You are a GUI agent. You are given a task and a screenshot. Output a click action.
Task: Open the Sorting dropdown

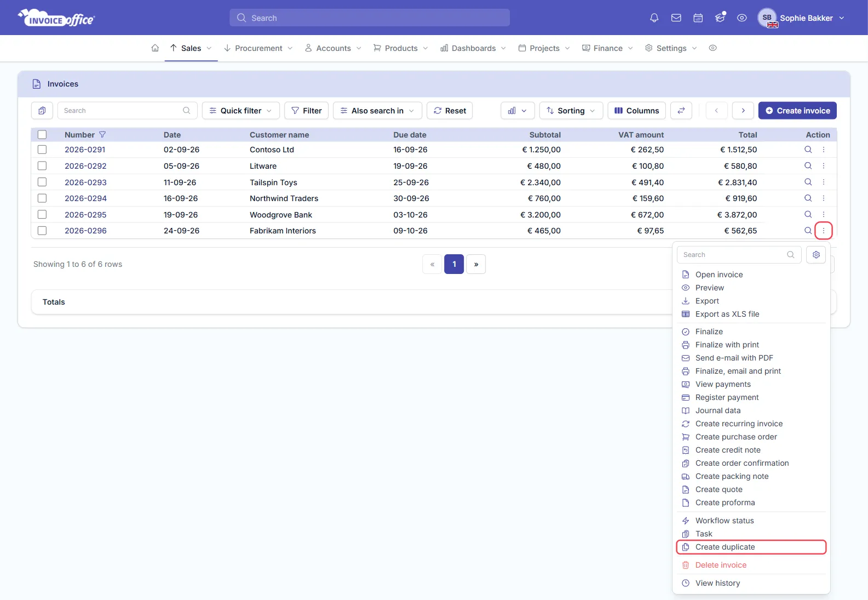[571, 111]
